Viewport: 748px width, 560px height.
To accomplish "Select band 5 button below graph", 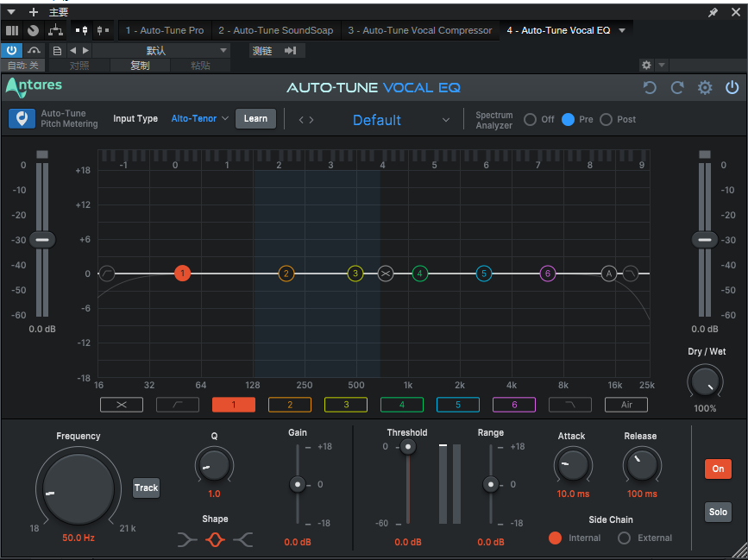I will [458, 405].
